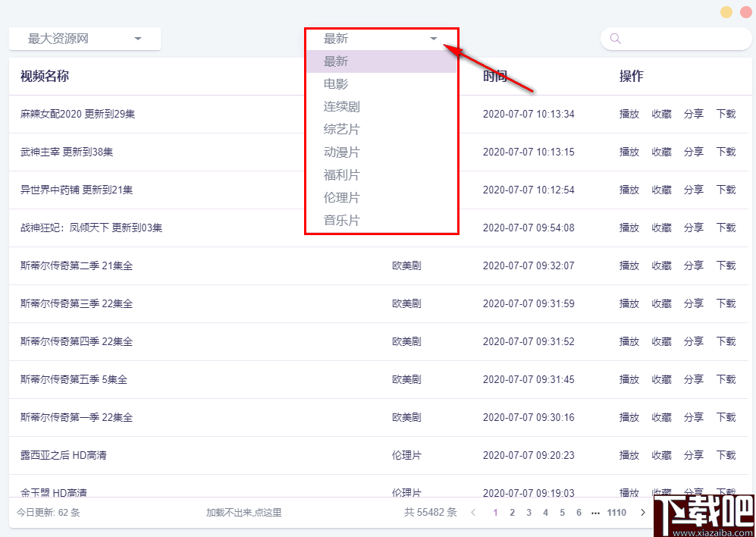Viewport: 756px width, 537px height.
Task: Download 武神主宰 via its 下载 link
Action: [x=726, y=152]
